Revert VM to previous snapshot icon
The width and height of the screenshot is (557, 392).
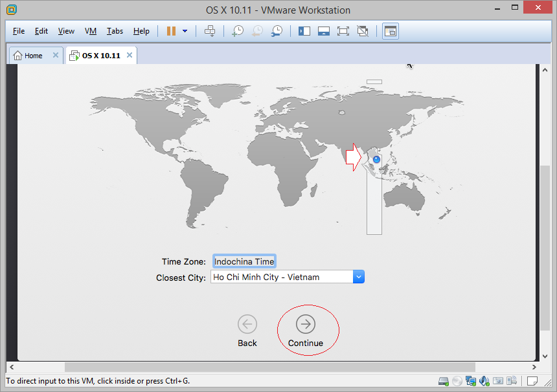click(257, 31)
